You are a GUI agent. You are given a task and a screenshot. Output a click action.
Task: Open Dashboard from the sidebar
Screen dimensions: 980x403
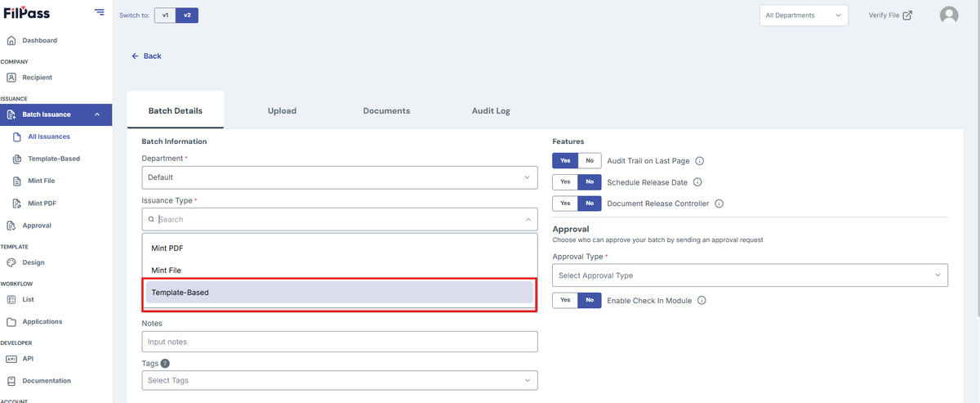click(39, 40)
